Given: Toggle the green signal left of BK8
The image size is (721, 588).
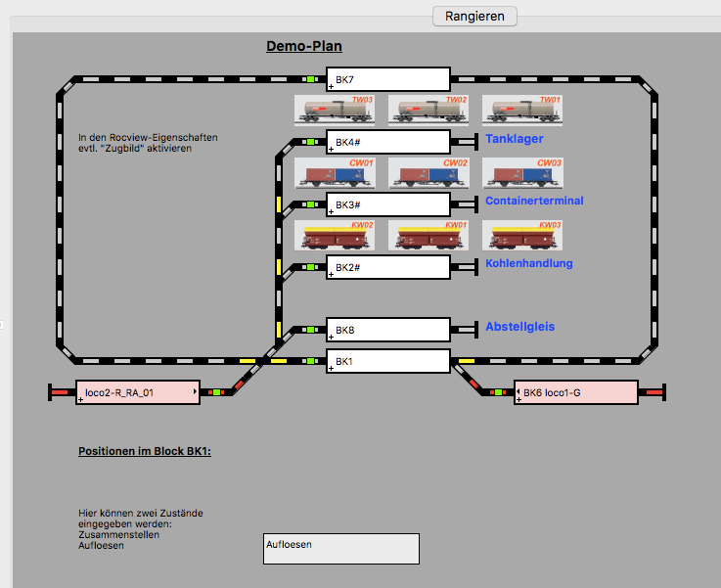Looking at the screenshot, I should [x=310, y=330].
